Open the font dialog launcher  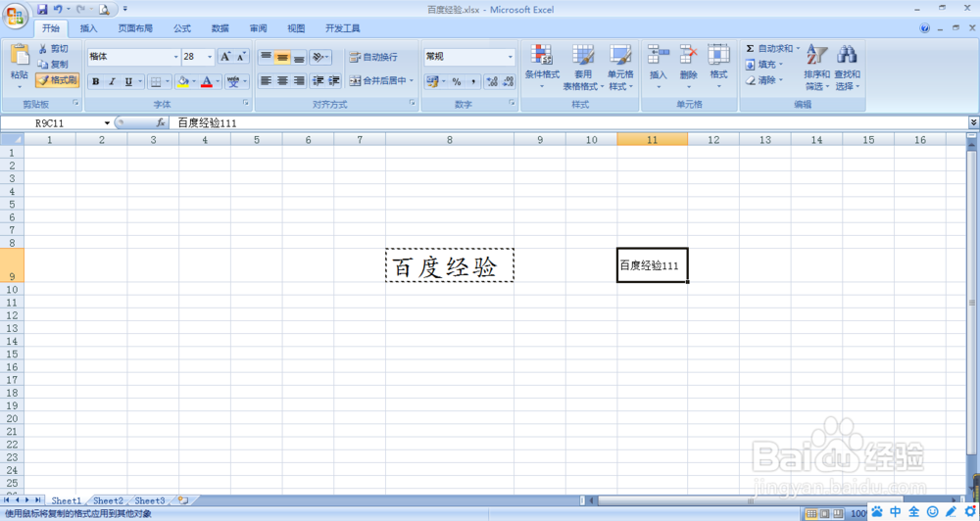pyautogui.click(x=246, y=103)
